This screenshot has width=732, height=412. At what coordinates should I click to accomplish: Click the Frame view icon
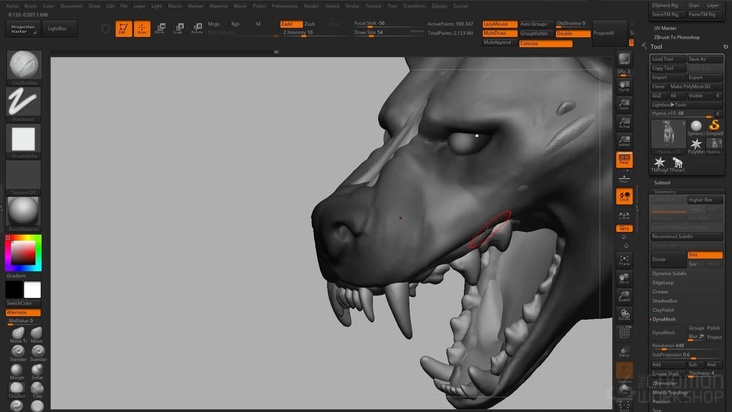click(x=624, y=262)
